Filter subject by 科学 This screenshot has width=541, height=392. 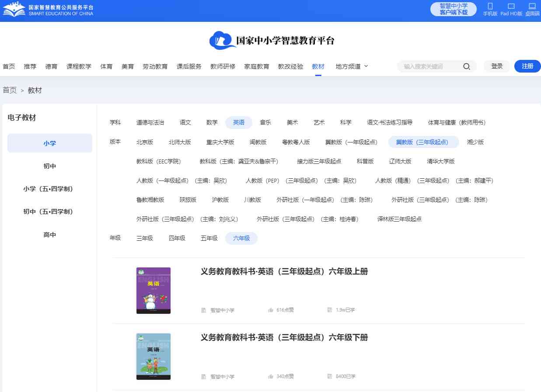346,122
